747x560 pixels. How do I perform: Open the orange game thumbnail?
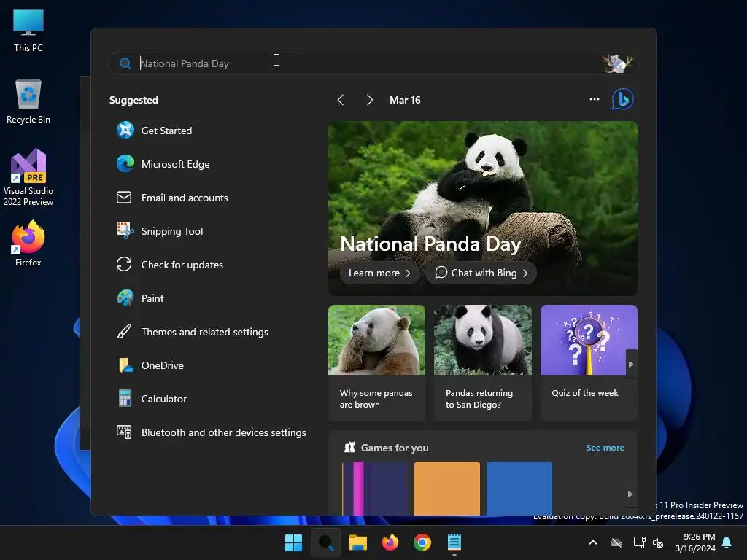coord(447,488)
